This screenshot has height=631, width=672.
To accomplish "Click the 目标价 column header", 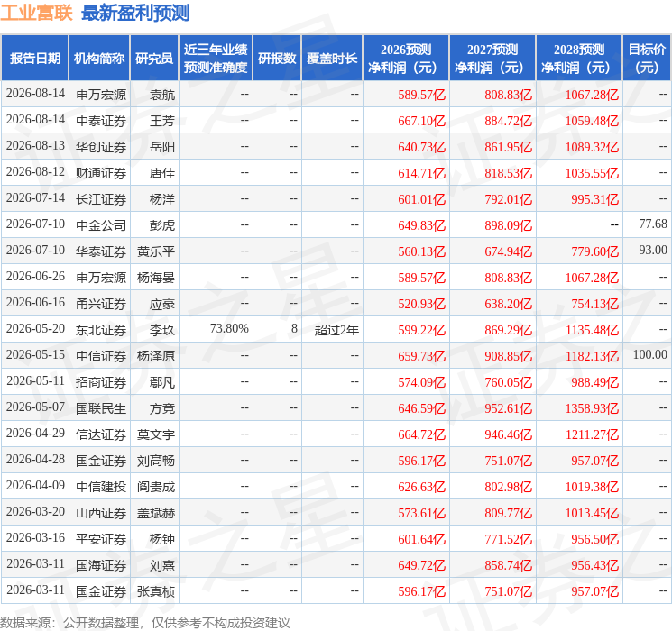I will pyautogui.click(x=646, y=59).
